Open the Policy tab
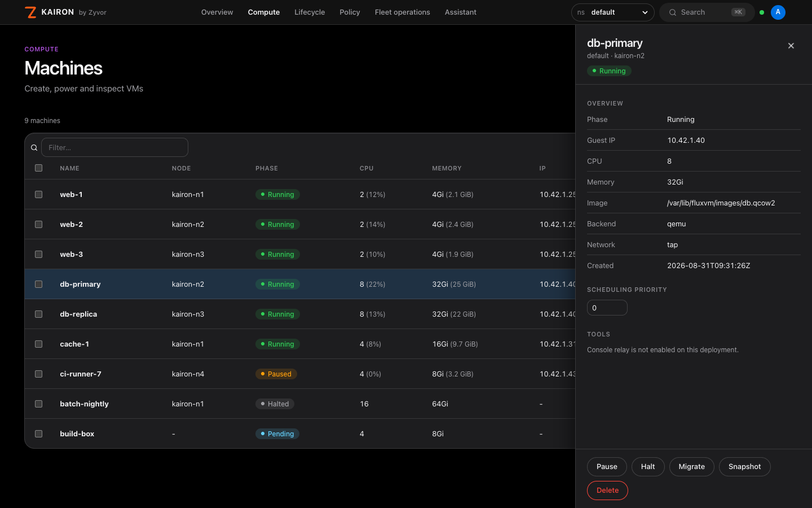 pyautogui.click(x=350, y=12)
